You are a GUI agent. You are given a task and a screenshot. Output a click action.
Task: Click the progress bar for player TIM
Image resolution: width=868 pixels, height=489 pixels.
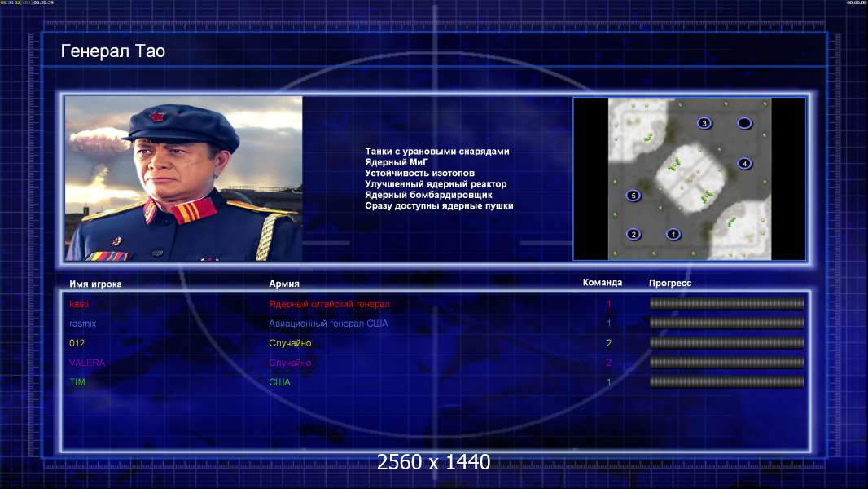726,382
